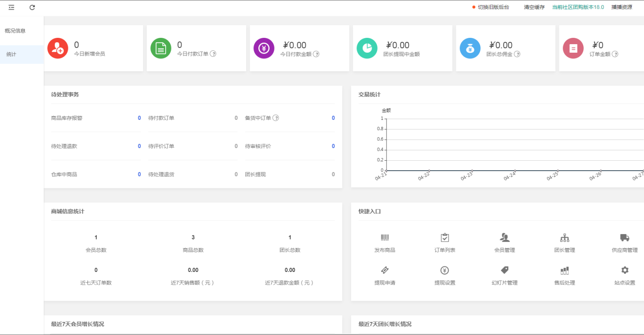
Task: Show help for 今日付款订单
Action: [213, 54]
